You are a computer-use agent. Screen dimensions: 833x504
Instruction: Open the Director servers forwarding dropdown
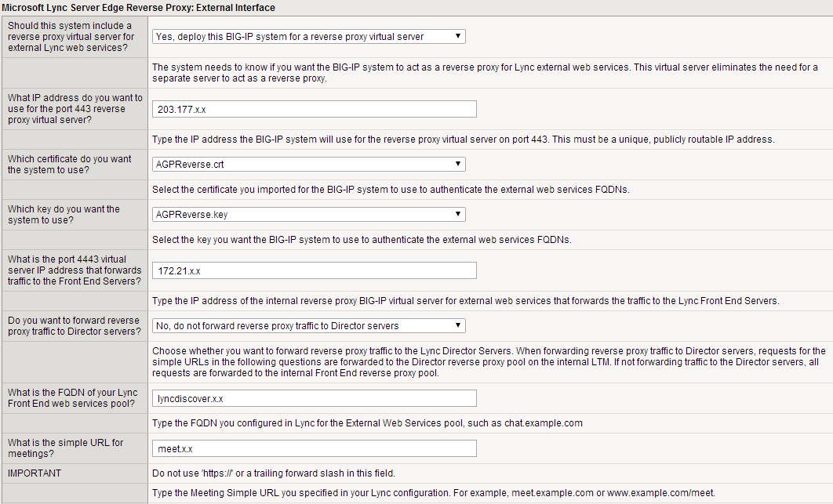click(x=308, y=326)
